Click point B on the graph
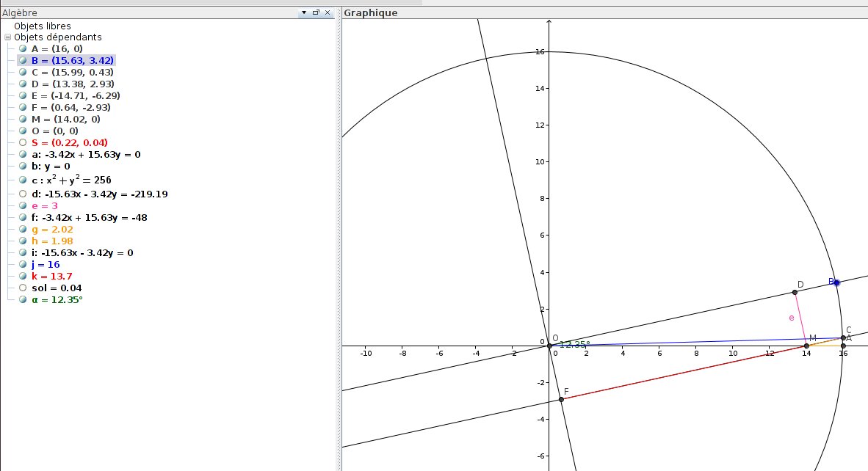The height and width of the screenshot is (471, 868). [x=836, y=282]
